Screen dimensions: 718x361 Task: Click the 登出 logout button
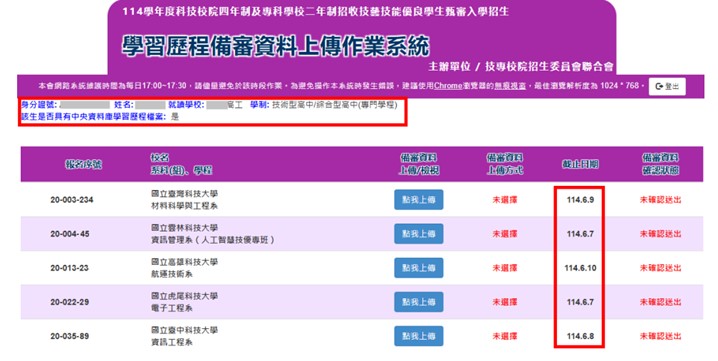point(667,86)
